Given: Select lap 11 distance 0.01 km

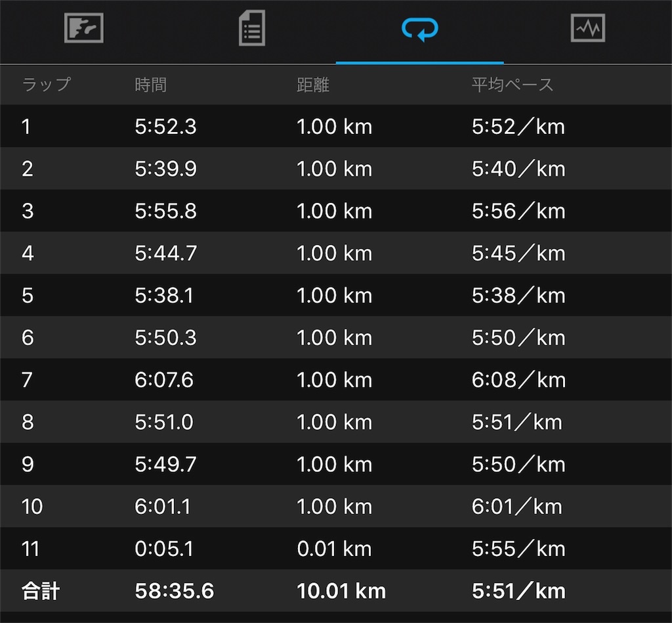Looking at the screenshot, I should tap(334, 549).
